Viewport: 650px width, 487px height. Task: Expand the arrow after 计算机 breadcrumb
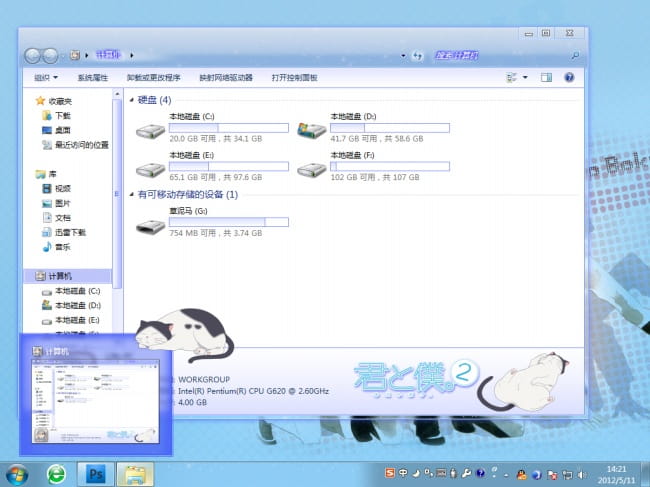point(132,55)
